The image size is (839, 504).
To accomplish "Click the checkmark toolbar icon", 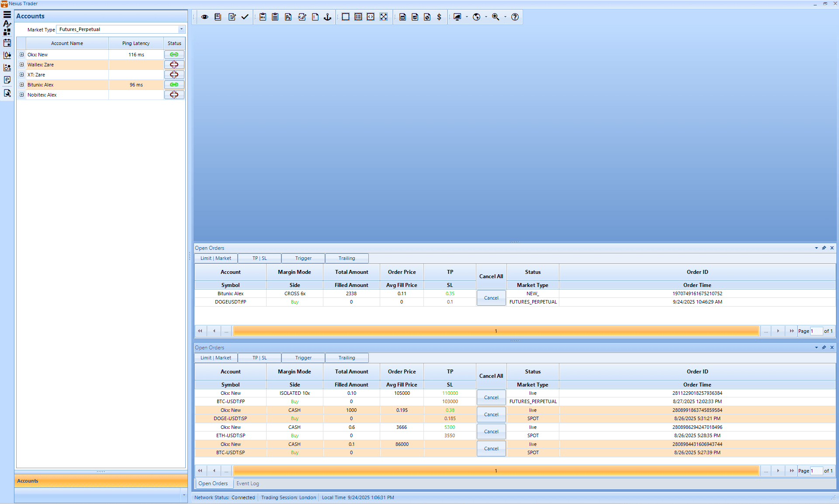I will point(245,17).
